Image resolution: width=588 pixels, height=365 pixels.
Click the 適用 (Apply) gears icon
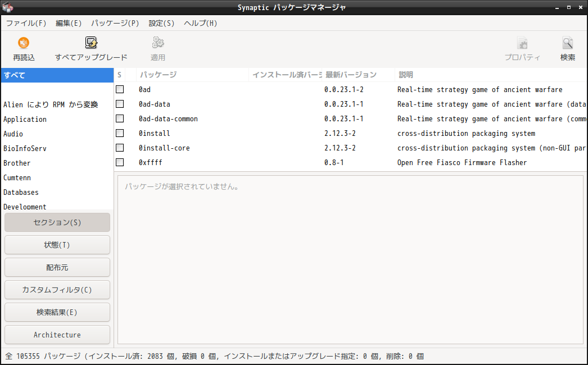coord(158,43)
